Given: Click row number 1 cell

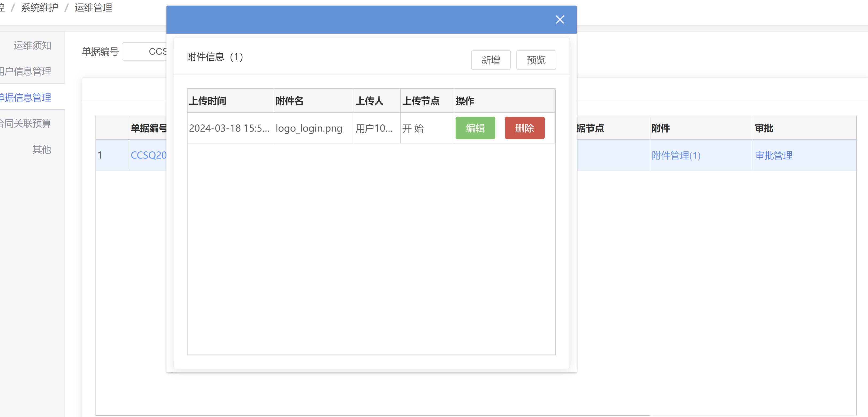Looking at the screenshot, I should pos(112,155).
